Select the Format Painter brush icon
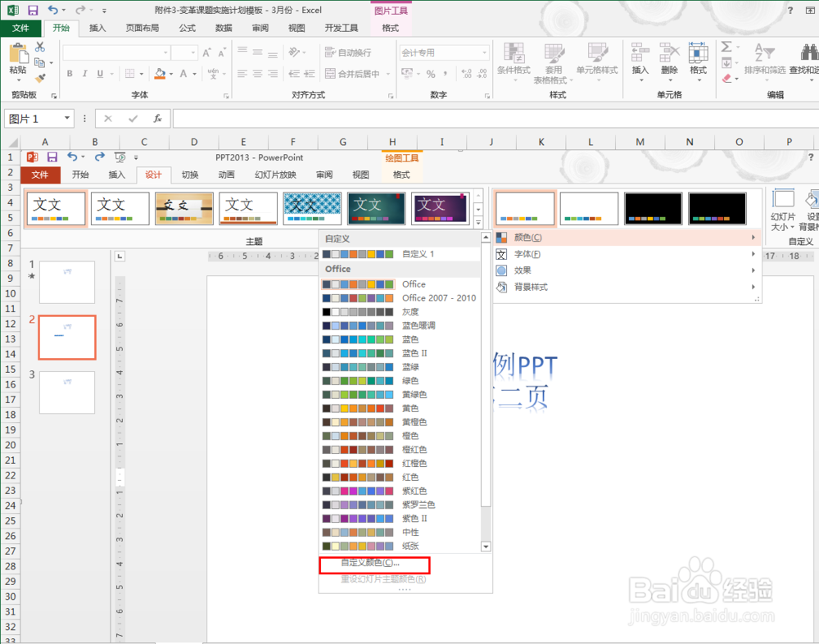 click(x=40, y=79)
